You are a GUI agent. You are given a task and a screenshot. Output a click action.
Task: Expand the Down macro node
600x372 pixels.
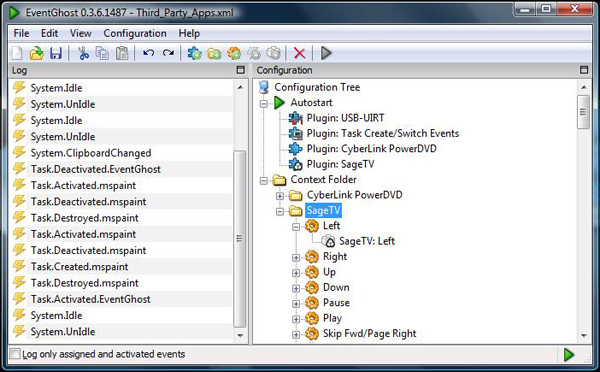[296, 288]
